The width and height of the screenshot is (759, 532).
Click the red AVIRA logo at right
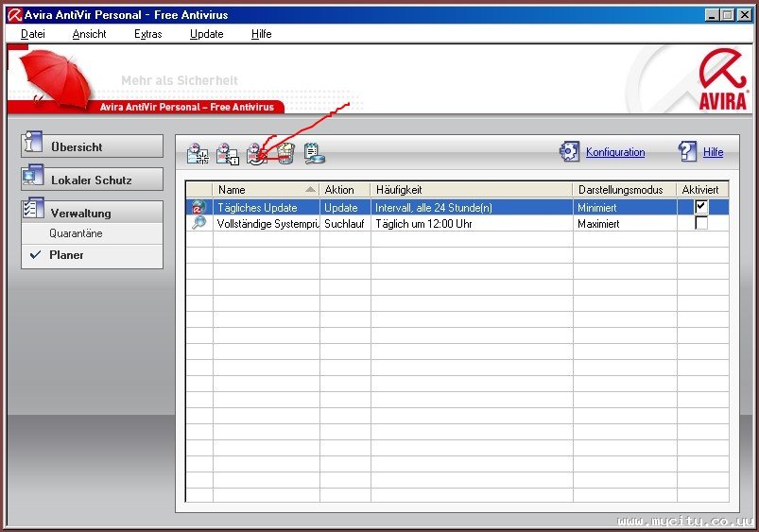pyautogui.click(x=723, y=80)
